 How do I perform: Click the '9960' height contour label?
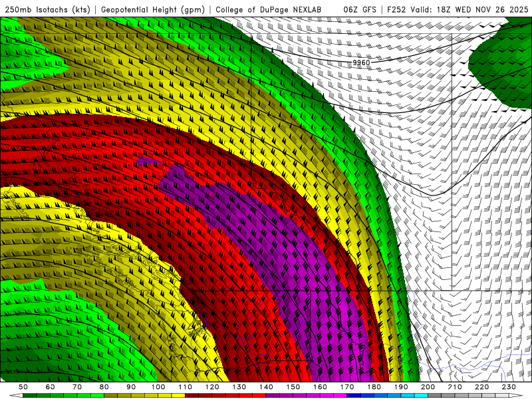pyautogui.click(x=361, y=63)
